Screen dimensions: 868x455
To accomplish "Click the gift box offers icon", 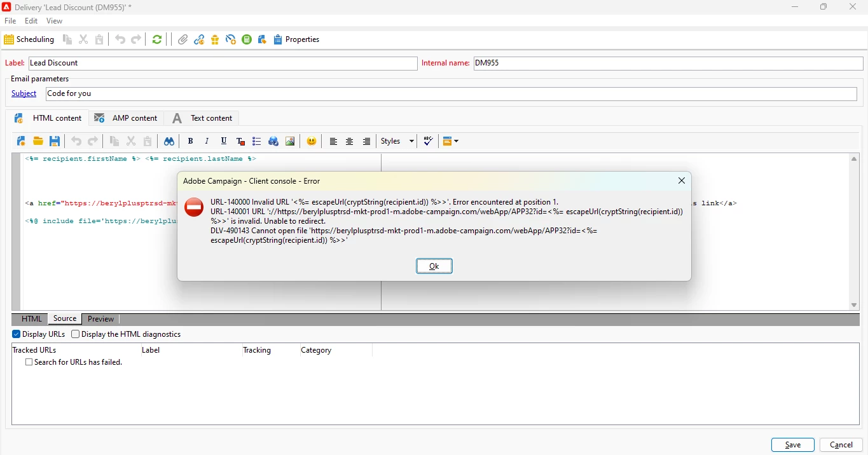I will tap(215, 39).
